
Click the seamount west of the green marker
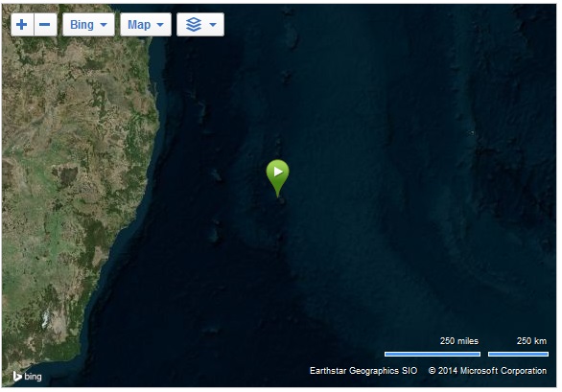216,175
